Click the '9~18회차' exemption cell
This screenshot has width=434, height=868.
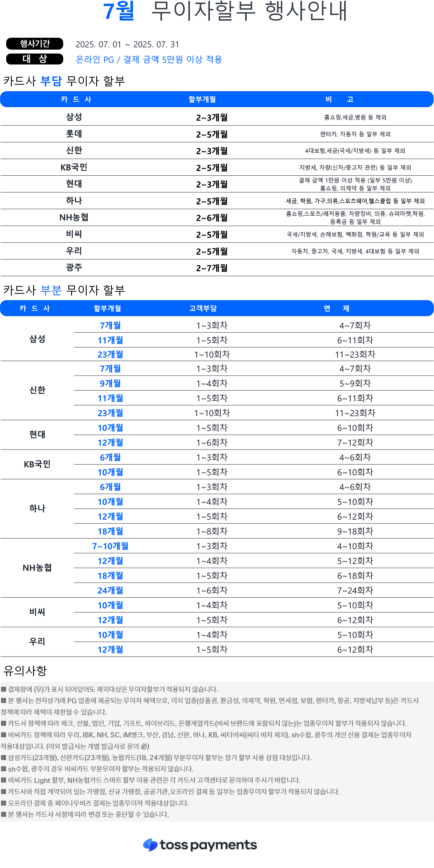coord(355,531)
